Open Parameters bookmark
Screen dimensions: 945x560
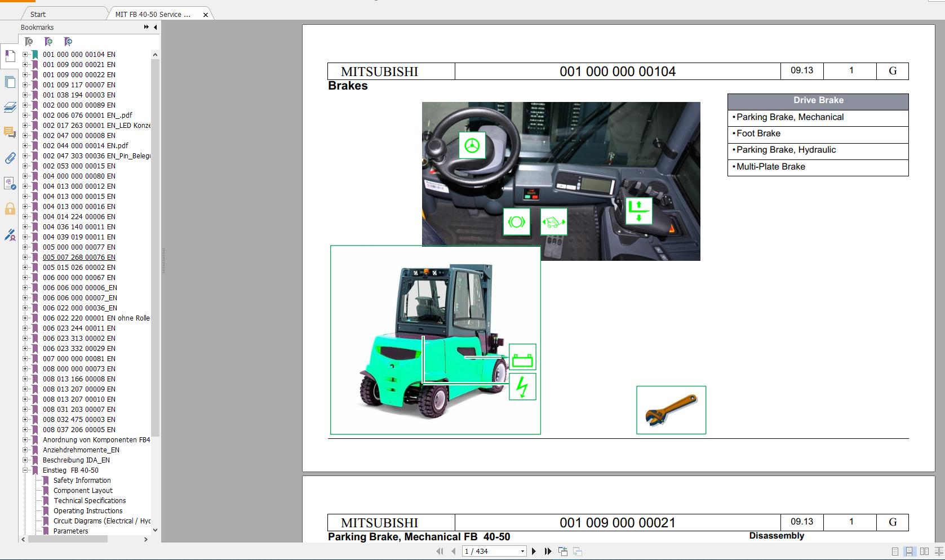click(70, 531)
